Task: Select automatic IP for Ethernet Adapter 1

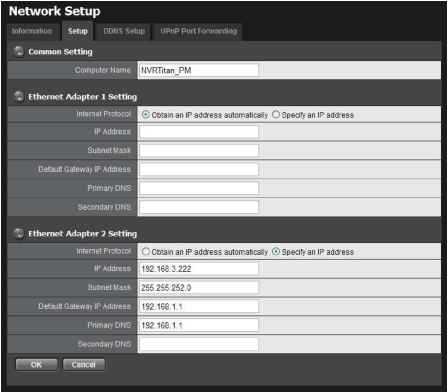Action: click(146, 115)
